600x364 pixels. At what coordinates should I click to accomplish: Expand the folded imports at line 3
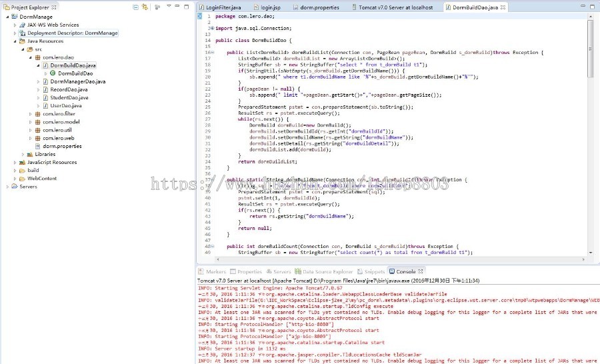213,28
